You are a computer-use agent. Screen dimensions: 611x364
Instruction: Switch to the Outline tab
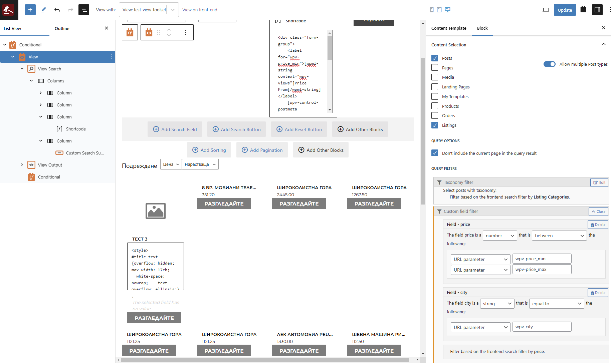click(62, 28)
